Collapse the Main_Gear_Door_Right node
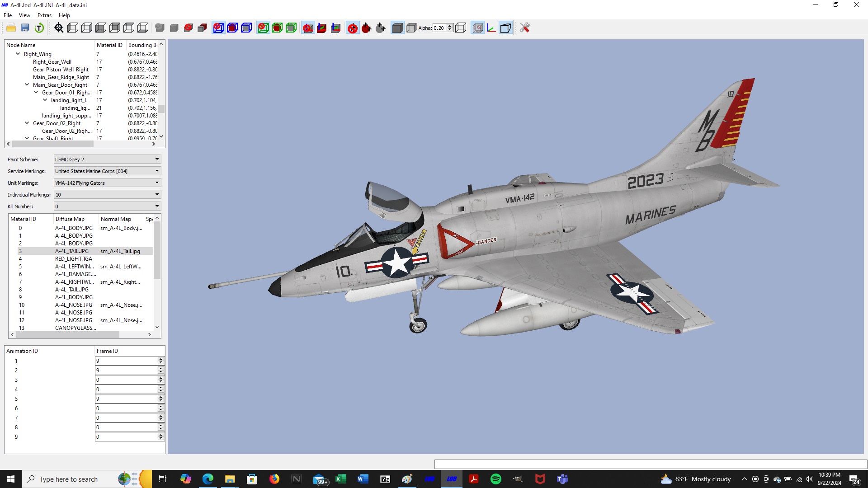The width and height of the screenshot is (868, 488). [x=27, y=84]
